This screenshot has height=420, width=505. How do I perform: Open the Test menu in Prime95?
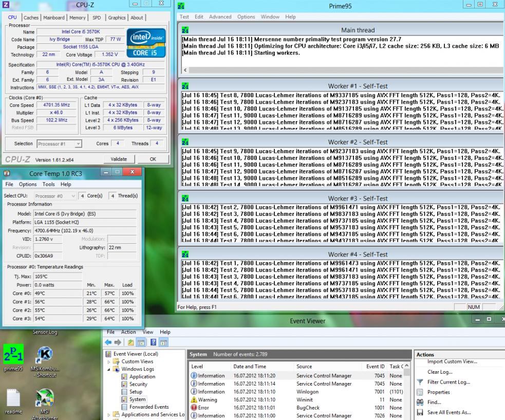tap(184, 17)
